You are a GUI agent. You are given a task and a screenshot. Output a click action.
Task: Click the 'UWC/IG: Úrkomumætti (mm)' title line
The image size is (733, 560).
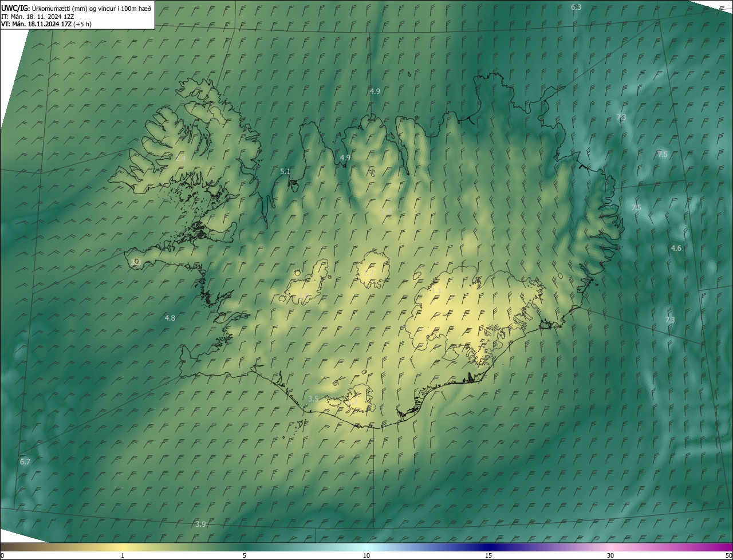(x=76, y=8)
